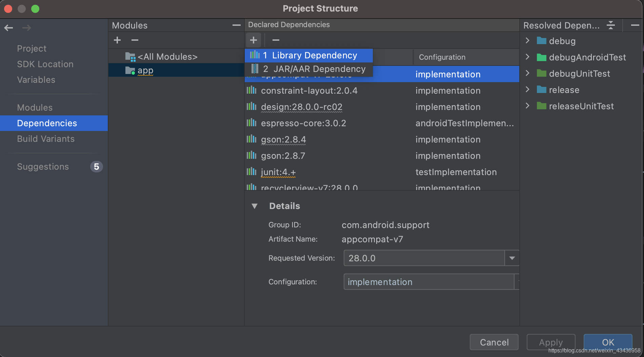Choose JAR/AAR Dependency from popup
The image size is (644, 357).
(x=309, y=69)
